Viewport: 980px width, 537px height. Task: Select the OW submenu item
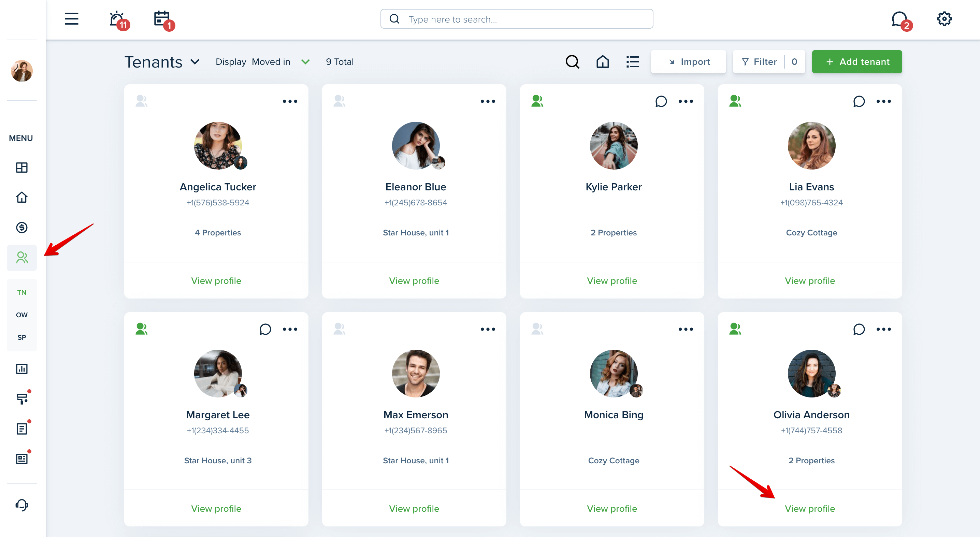pos(22,315)
